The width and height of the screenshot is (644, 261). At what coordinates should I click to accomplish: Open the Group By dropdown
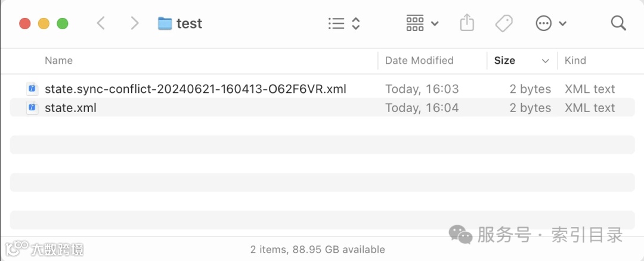click(x=422, y=24)
